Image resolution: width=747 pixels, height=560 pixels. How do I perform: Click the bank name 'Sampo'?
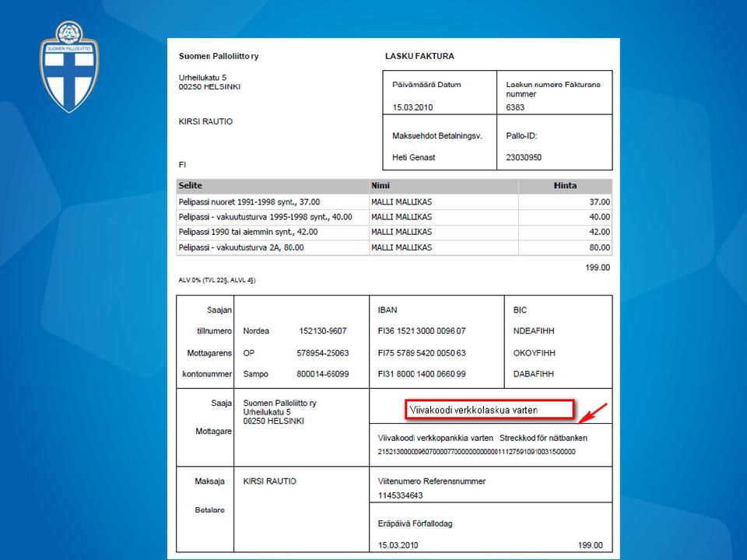pyautogui.click(x=256, y=374)
